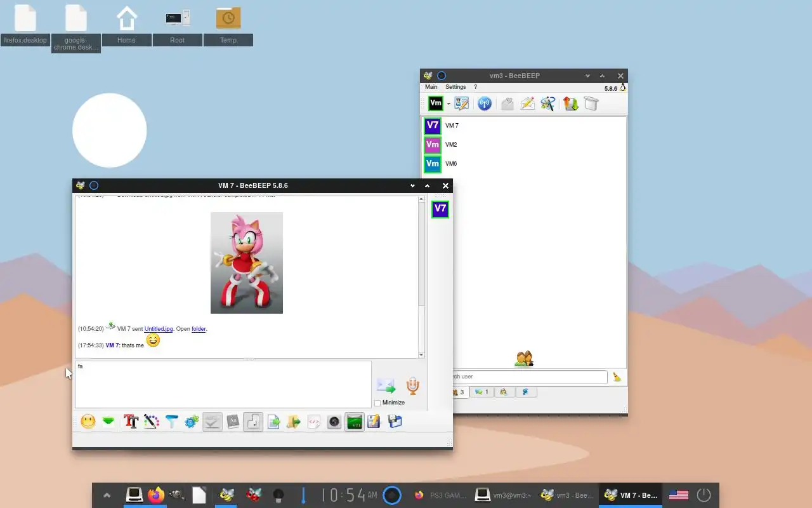The image size is (812, 508).
Task: Open the terminal launcher in taskbar
Action: click(x=134, y=495)
